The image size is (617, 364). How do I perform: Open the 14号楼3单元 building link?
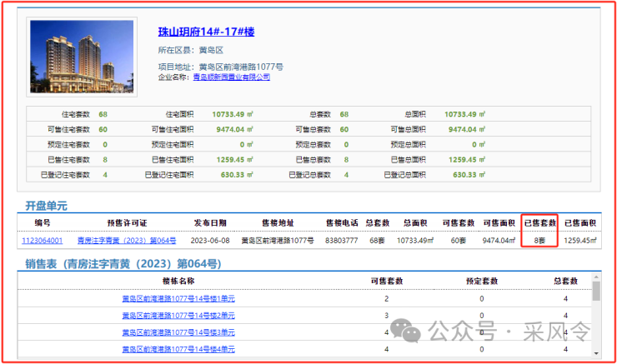tap(178, 332)
